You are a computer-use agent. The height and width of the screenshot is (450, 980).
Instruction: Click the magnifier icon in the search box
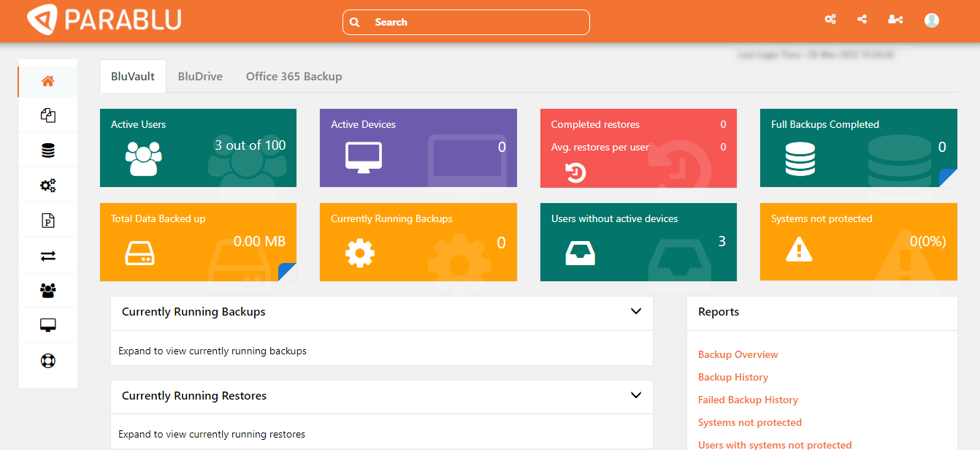tap(355, 22)
